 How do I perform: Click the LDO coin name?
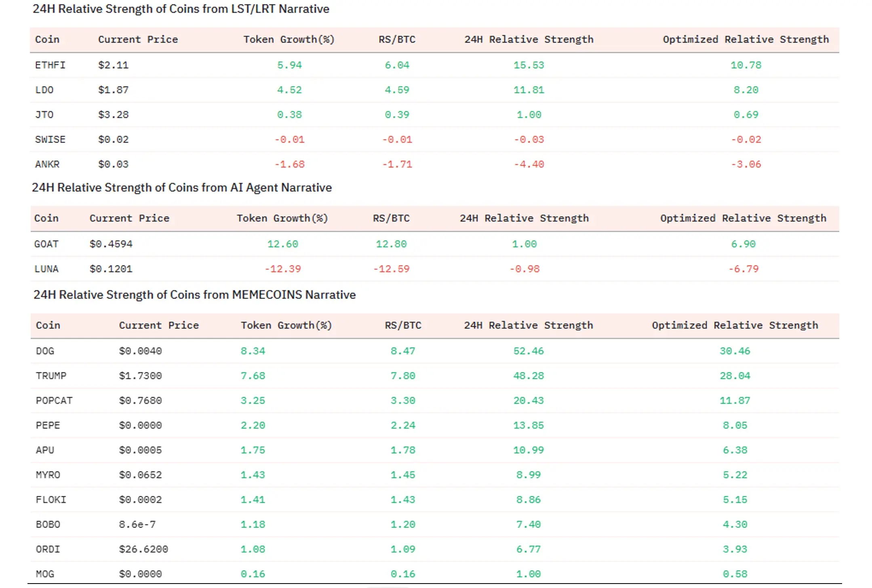[x=44, y=90]
